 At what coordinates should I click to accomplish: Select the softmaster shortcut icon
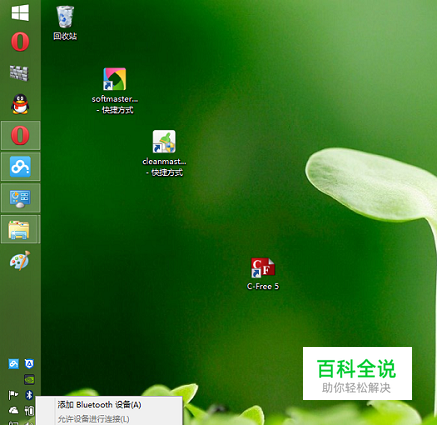coord(115,91)
